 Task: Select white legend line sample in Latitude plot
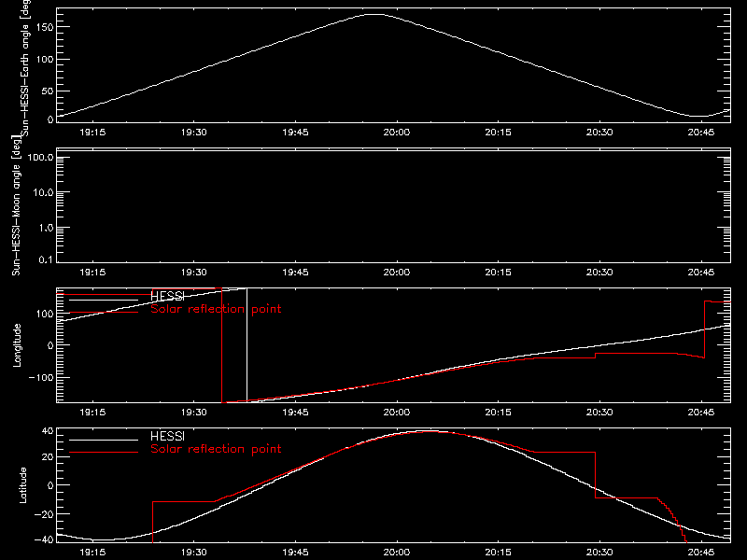tap(104, 440)
